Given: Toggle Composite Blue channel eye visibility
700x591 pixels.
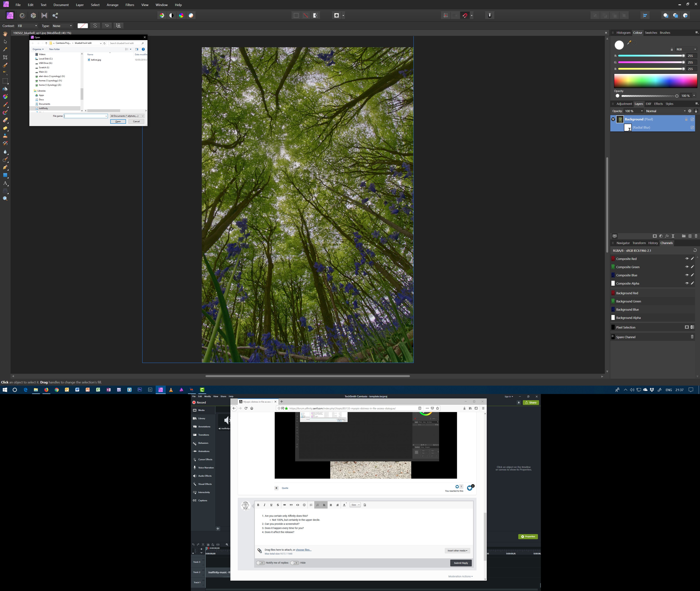Looking at the screenshot, I should [687, 275].
